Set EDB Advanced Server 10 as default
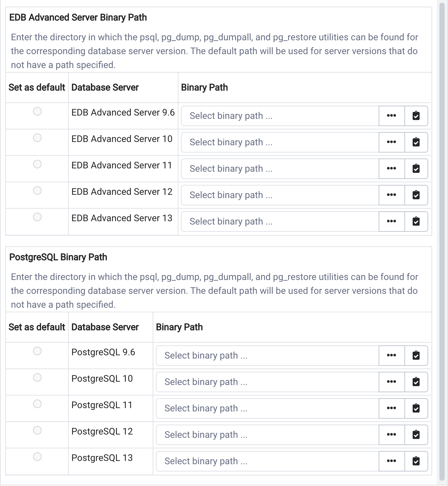 coord(37,138)
